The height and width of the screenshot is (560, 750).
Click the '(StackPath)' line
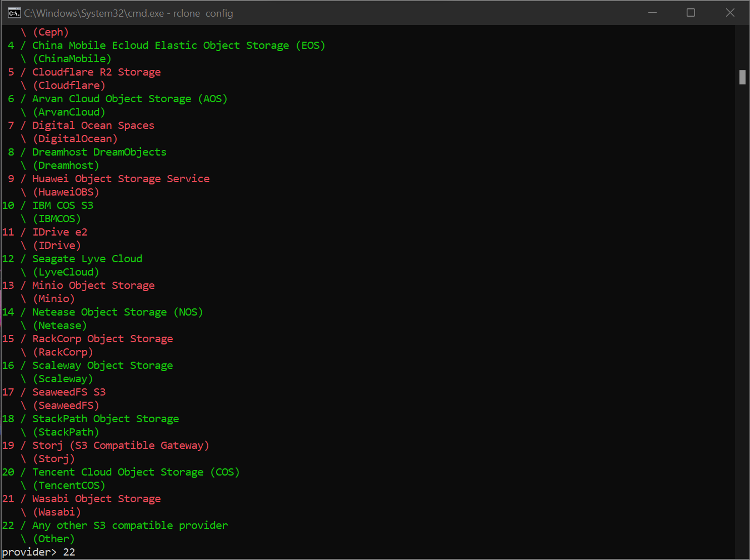click(66, 432)
